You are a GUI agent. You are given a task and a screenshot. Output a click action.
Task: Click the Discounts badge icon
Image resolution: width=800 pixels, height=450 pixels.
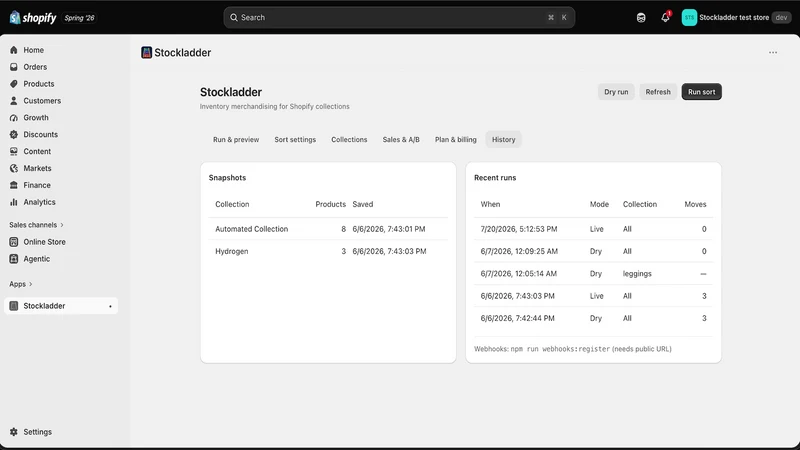14,134
